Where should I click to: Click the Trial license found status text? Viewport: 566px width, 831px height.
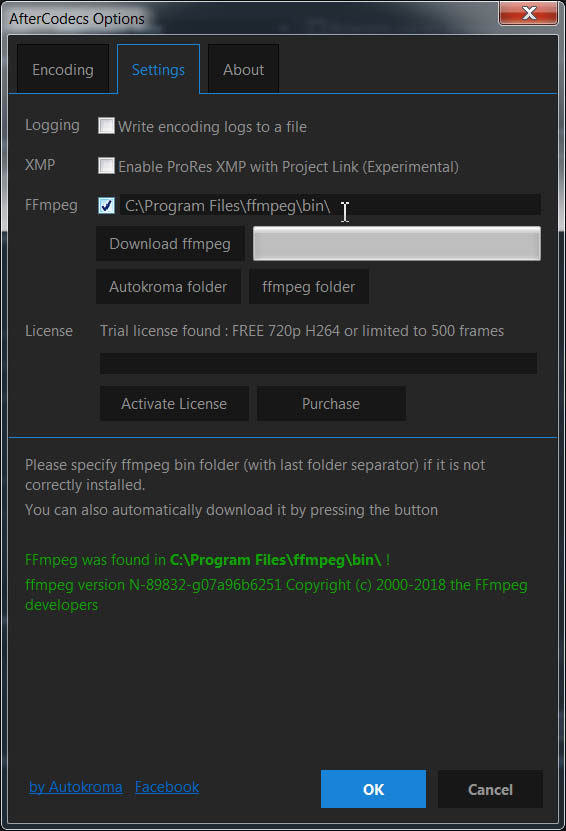(x=302, y=331)
